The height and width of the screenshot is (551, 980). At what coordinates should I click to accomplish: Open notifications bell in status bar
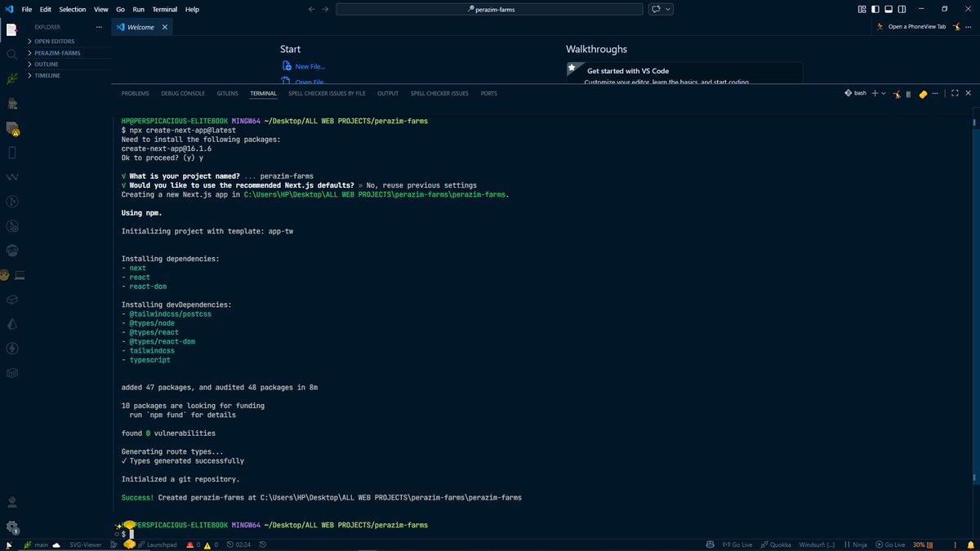click(970, 544)
